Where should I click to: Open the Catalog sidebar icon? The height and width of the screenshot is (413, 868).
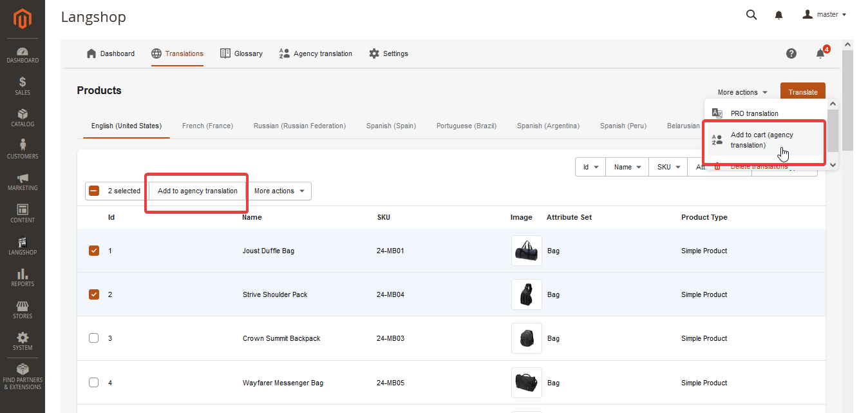[23, 117]
